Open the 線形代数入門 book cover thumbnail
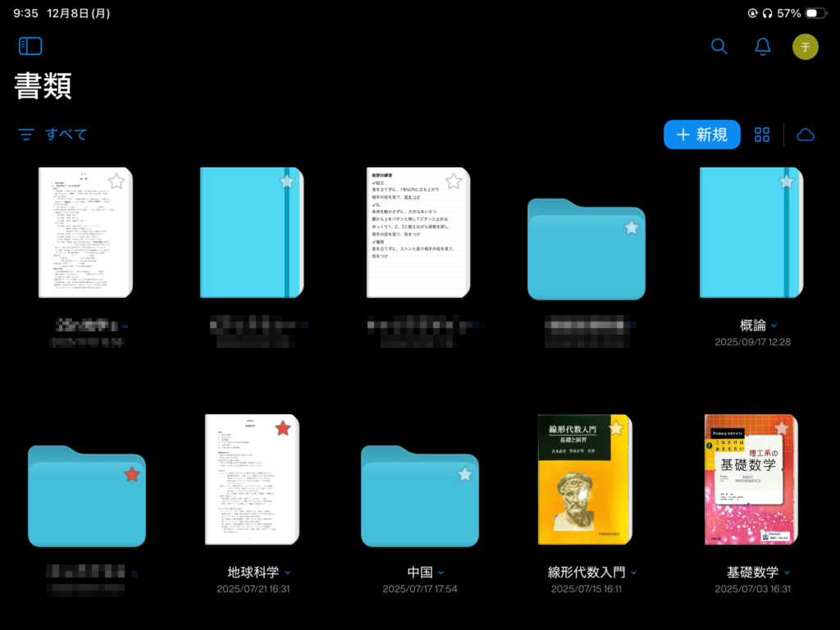The height and width of the screenshot is (630, 840). [x=584, y=480]
